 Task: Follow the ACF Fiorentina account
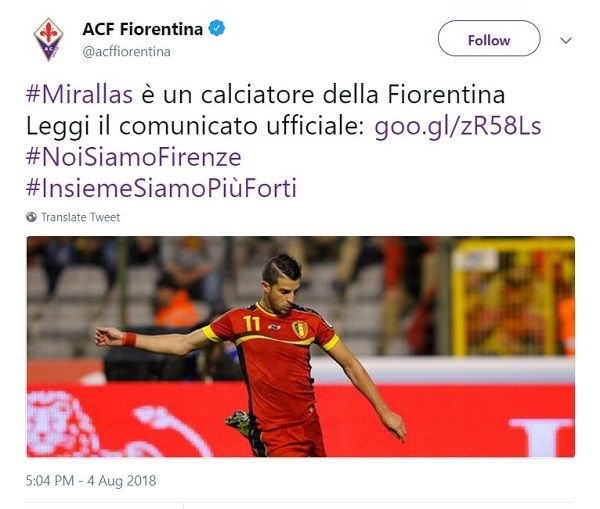click(x=489, y=39)
